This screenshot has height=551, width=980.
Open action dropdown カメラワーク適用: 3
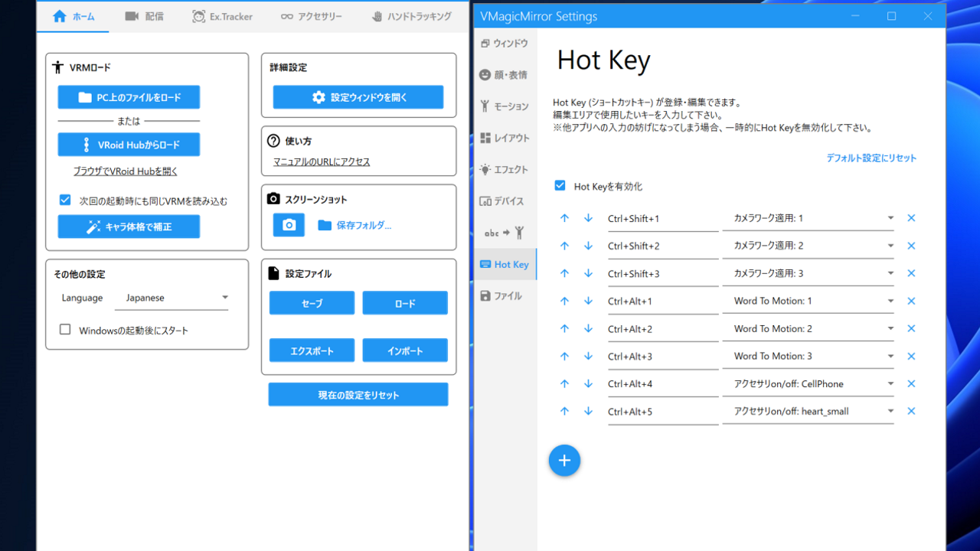click(x=808, y=274)
